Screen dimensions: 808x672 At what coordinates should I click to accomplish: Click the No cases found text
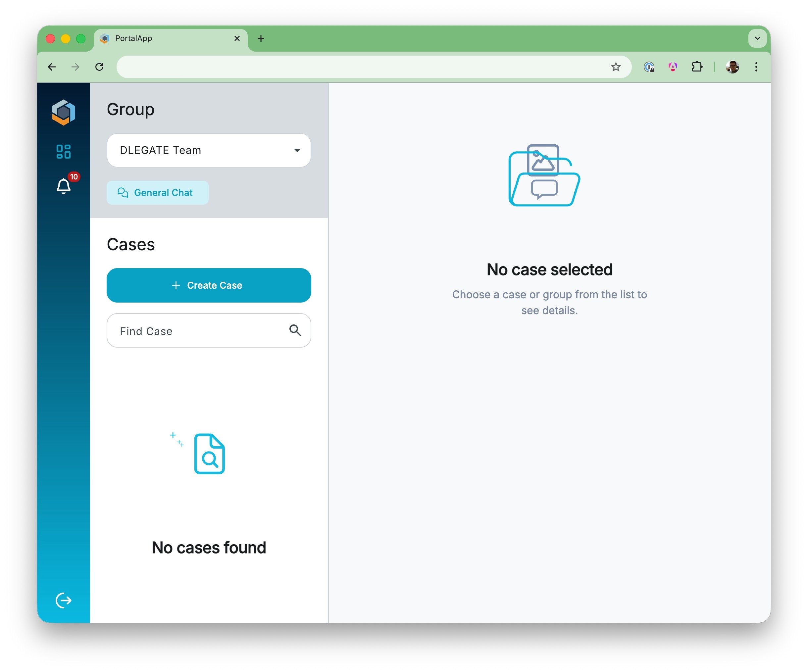pyautogui.click(x=209, y=548)
